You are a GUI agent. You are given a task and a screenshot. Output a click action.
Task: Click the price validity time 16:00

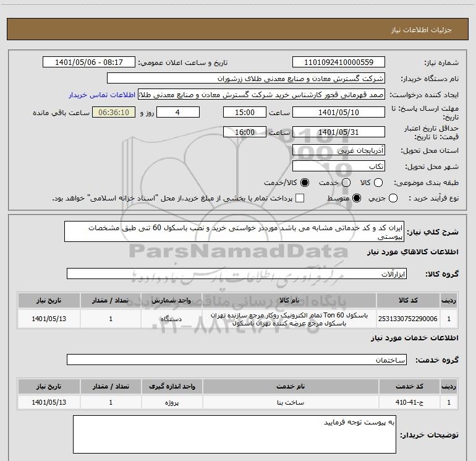tap(245, 132)
